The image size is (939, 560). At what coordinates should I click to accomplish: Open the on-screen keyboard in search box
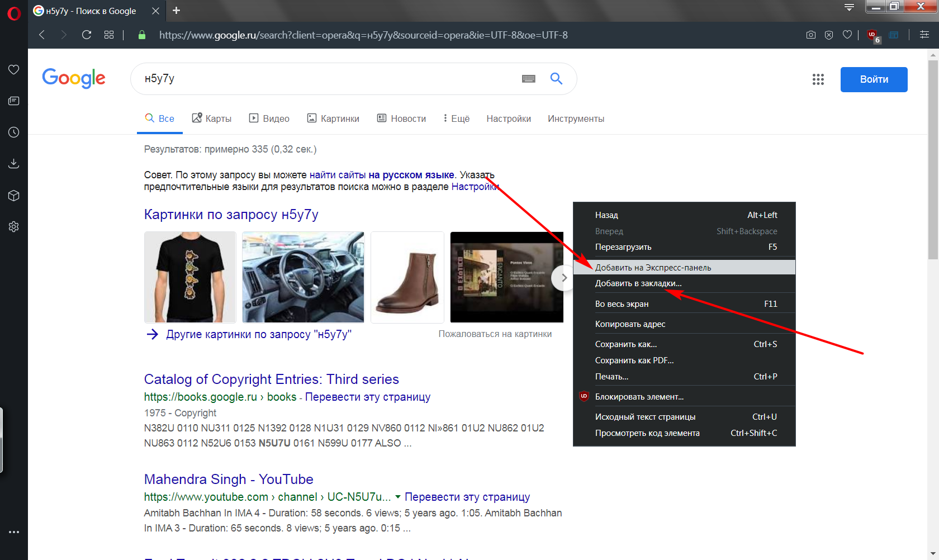coord(529,79)
